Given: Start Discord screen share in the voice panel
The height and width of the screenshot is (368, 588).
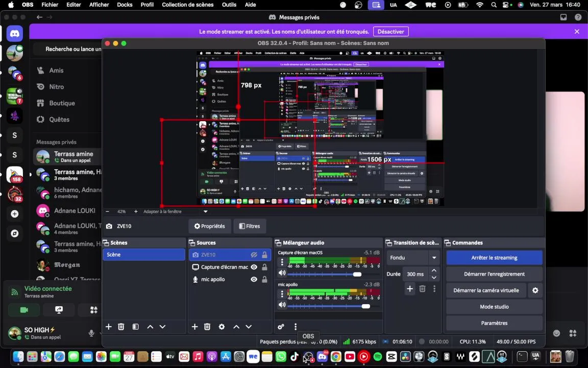Looking at the screenshot, I should (59, 310).
